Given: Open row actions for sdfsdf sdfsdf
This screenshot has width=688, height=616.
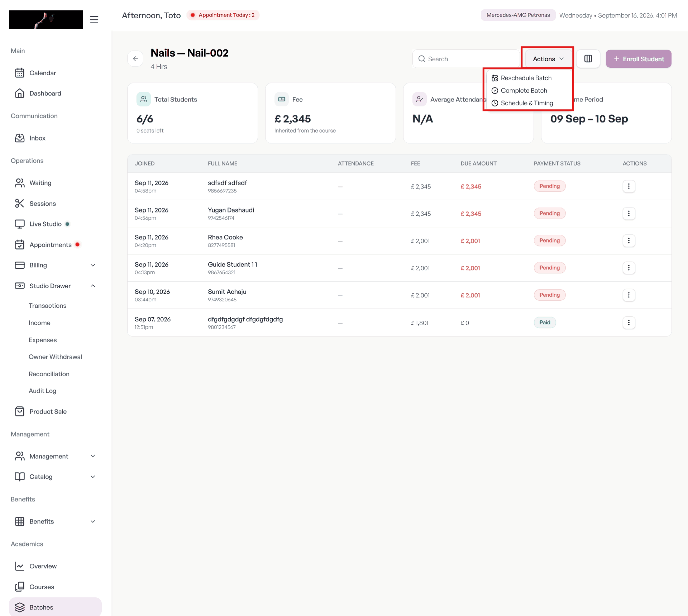Looking at the screenshot, I should point(629,186).
